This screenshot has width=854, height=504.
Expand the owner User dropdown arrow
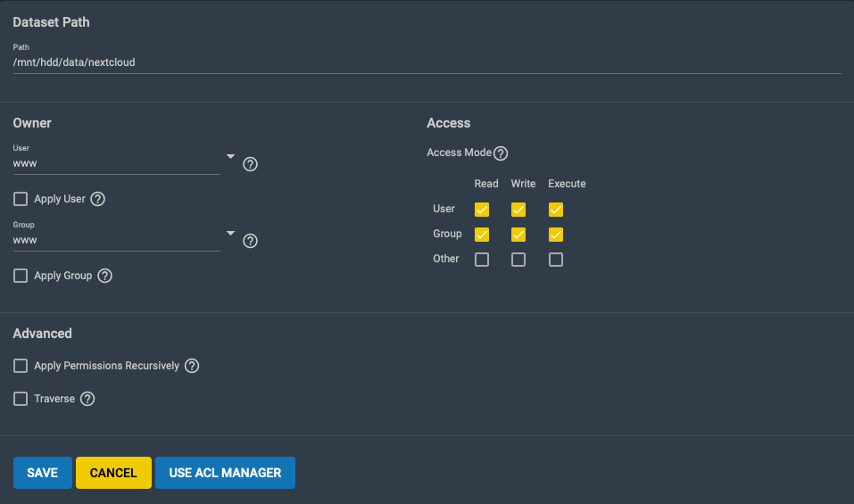click(x=230, y=157)
